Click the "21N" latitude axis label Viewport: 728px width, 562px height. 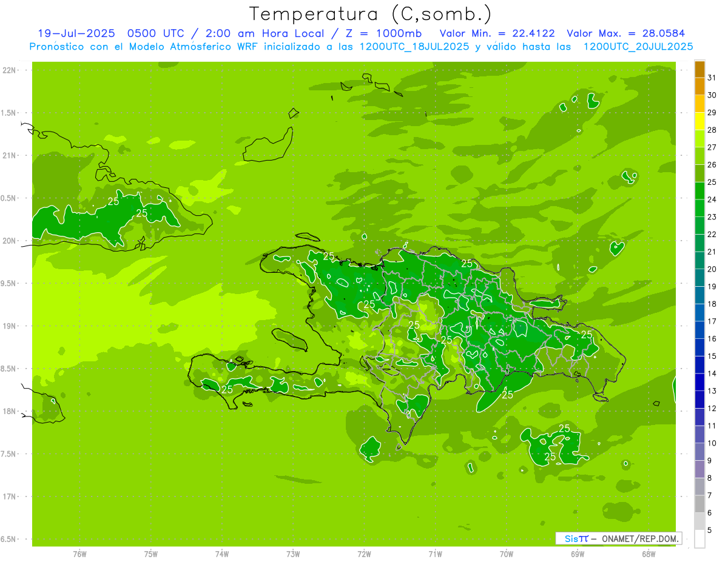[10, 156]
